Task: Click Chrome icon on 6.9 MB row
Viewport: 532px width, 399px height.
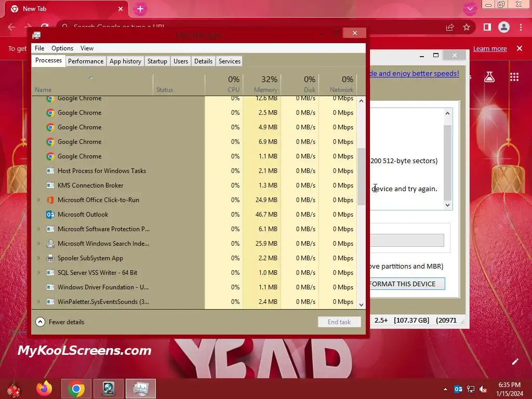Action: coord(50,142)
